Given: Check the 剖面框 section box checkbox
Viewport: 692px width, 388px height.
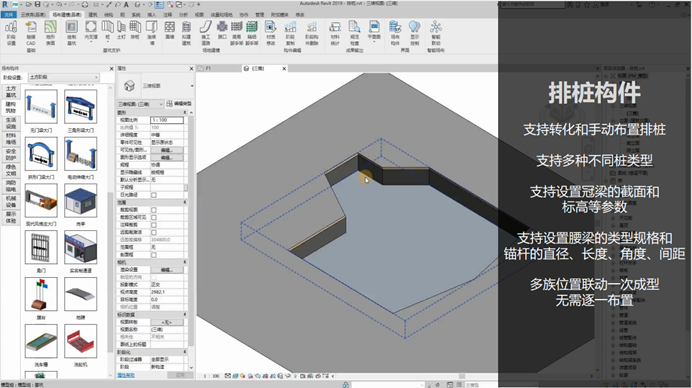Looking at the screenshot, I should tap(154, 255).
